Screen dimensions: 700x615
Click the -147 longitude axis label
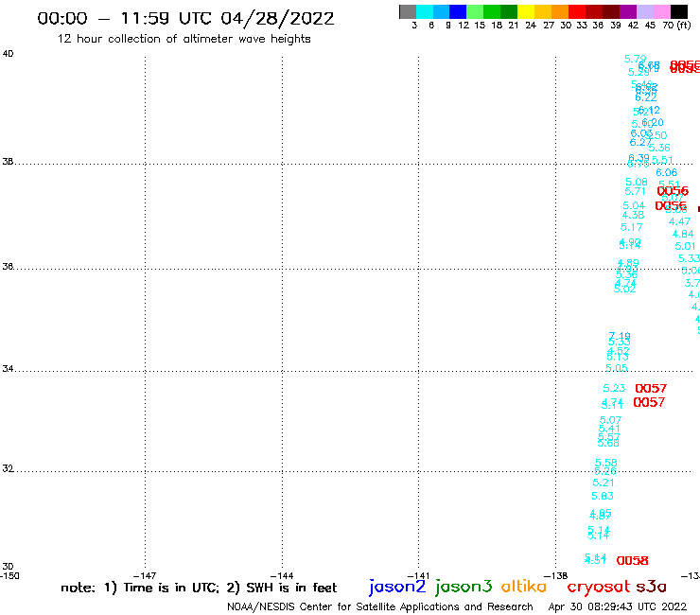(145, 576)
